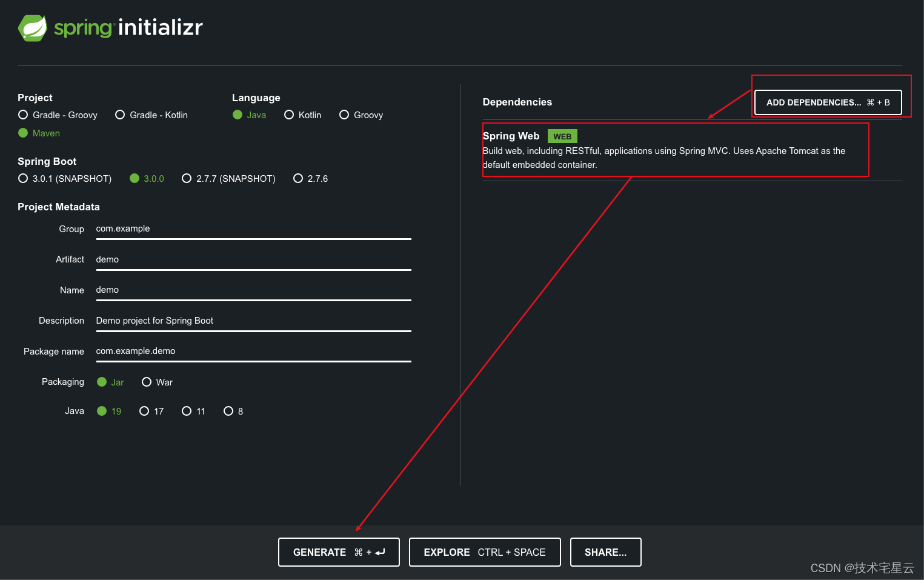
Task: Click the Spring leaf logo icon
Action: (33, 28)
